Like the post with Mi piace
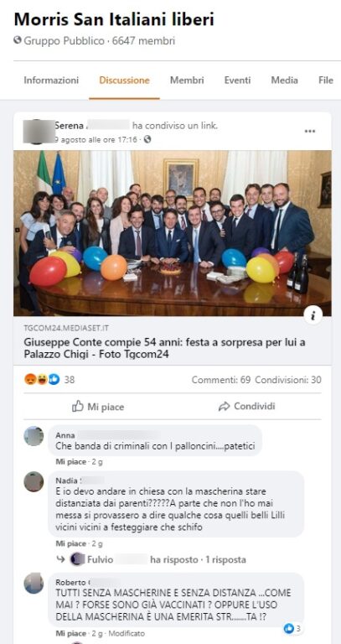This screenshot has height=644, width=341. 98,407
